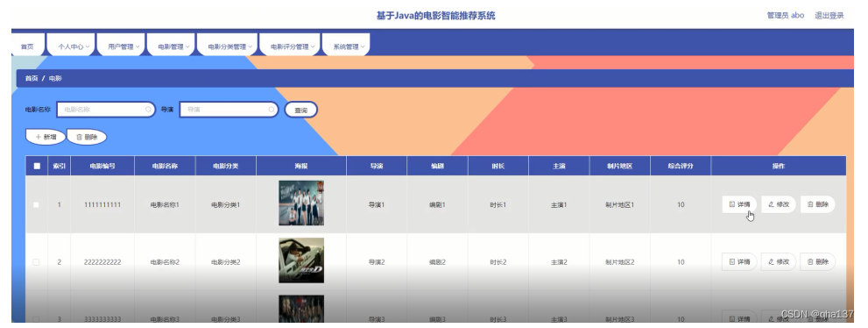The height and width of the screenshot is (328, 868).
Task: Select the cell 制片地区2
Action: coord(619,262)
